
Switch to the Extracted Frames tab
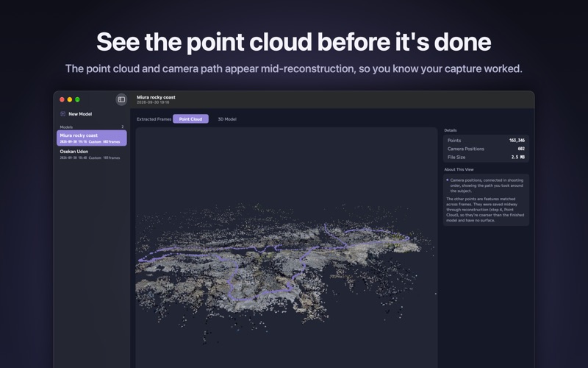tap(154, 119)
